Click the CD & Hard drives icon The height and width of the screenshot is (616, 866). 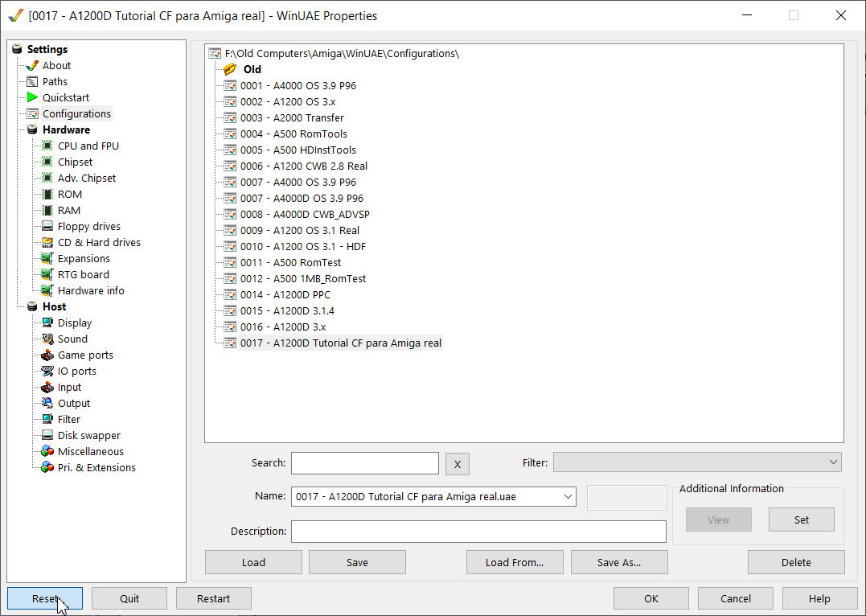coord(47,243)
